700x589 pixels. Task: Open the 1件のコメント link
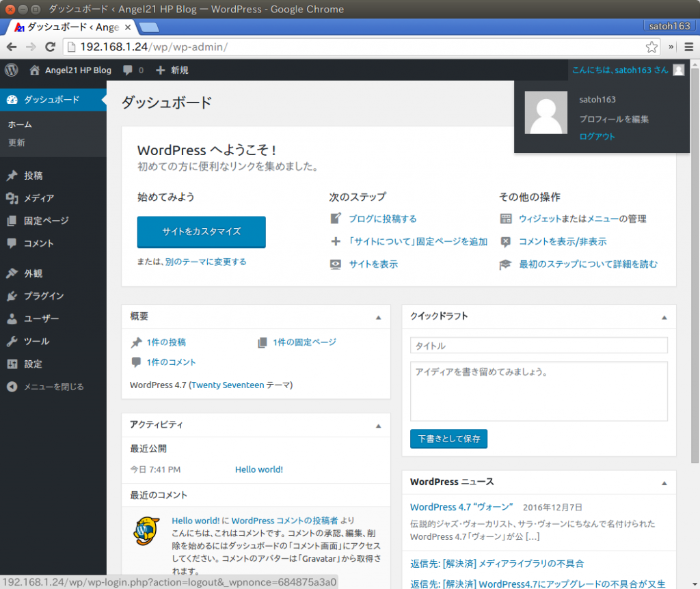click(171, 362)
